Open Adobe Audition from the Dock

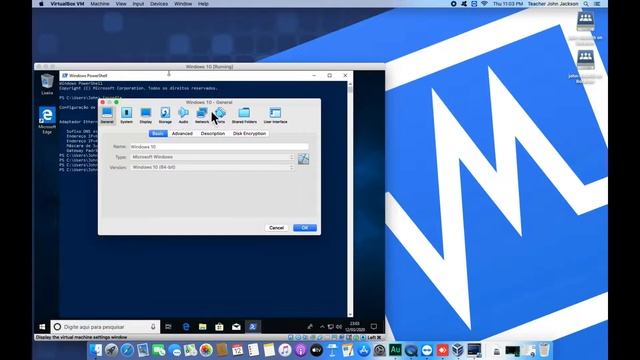(x=395, y=350)
